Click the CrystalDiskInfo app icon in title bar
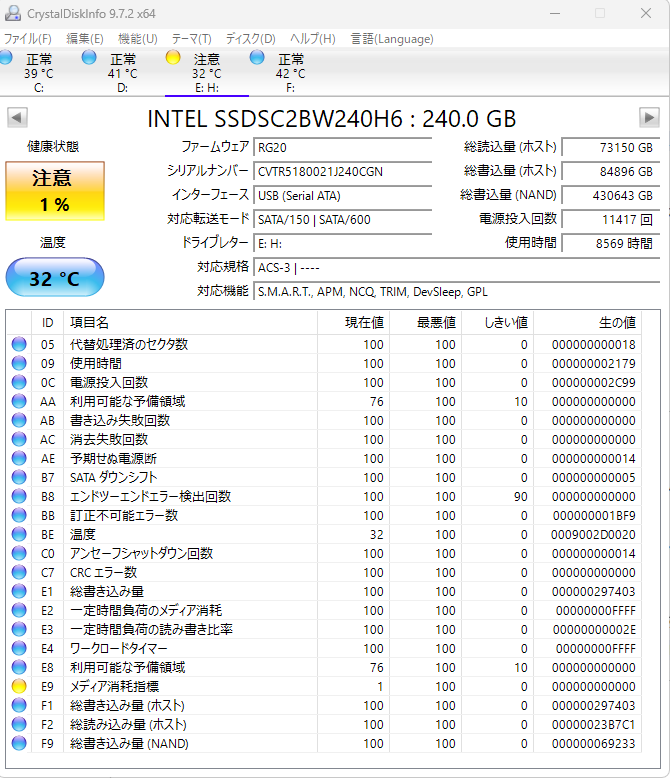Viewport: 670px width, 778px height. pyautogui.click(x=11, y=12)
